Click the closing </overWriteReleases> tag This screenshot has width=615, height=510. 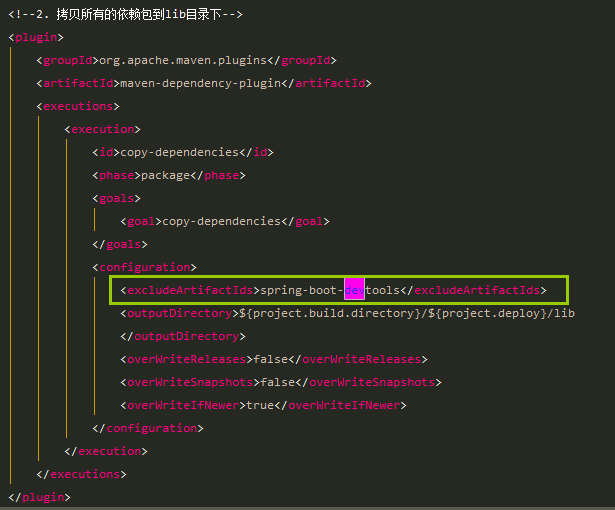[x=358, y=359]
